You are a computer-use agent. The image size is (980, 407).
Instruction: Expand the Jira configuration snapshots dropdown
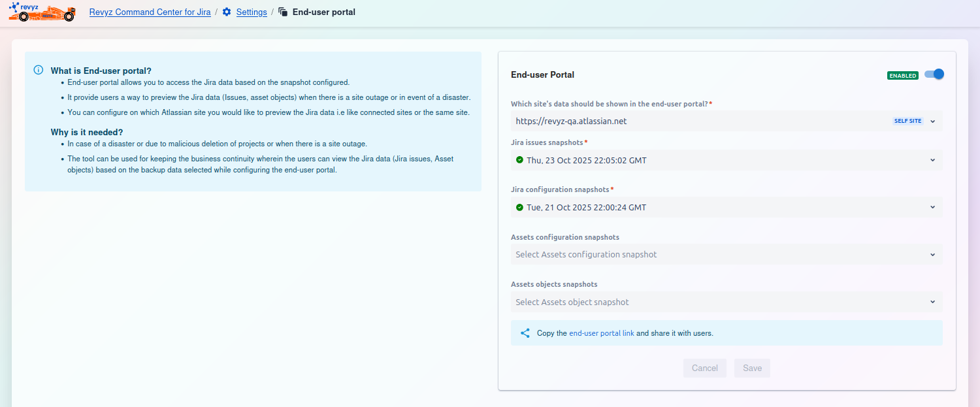click(x=932, y=208)
